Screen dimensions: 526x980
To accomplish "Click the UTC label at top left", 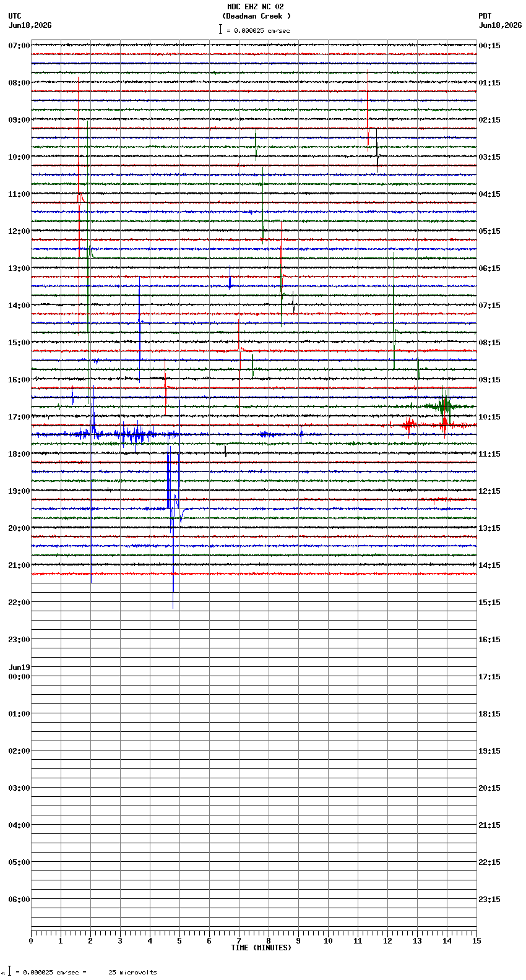I will pyautogui.click(x=15, y=16).
